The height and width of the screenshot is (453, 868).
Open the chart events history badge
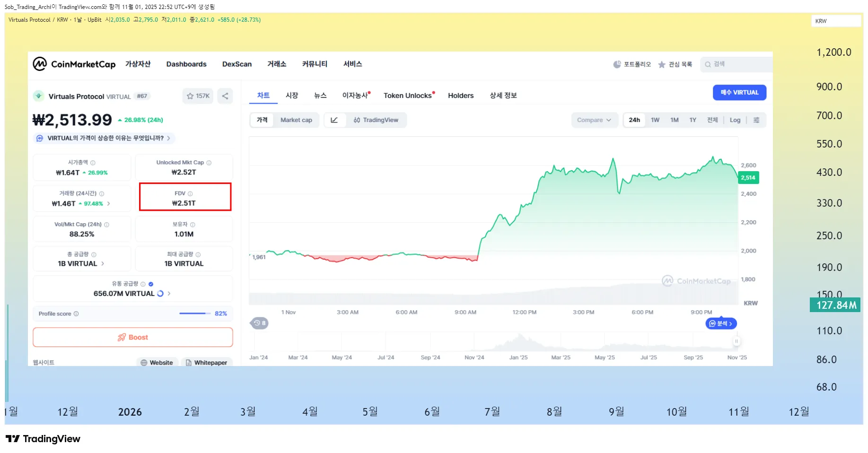click(259, 323)
